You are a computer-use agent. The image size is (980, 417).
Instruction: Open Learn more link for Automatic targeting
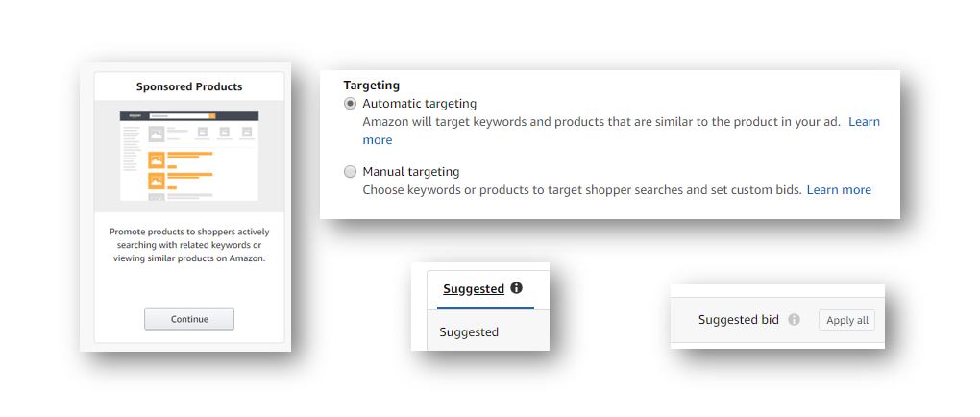tap(864, 122)
